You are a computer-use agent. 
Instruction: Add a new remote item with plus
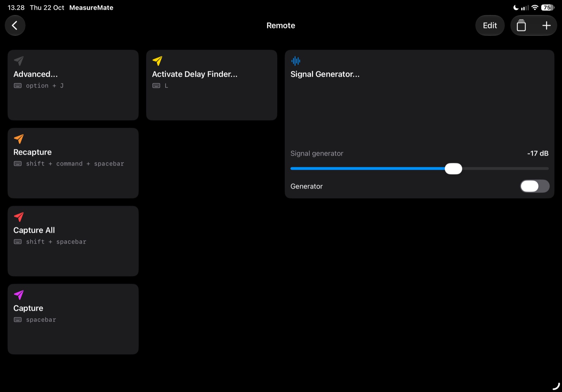click(546, 25)
